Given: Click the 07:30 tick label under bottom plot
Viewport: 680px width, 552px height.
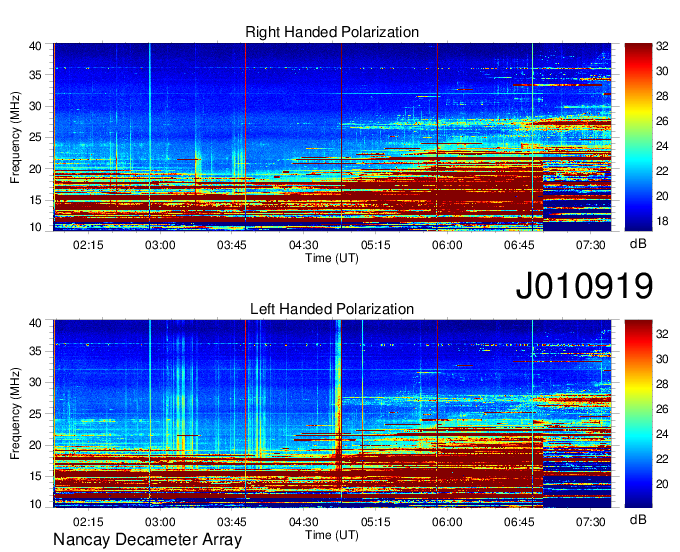Looking at the screenshot, I should click(x=591, y=522).
